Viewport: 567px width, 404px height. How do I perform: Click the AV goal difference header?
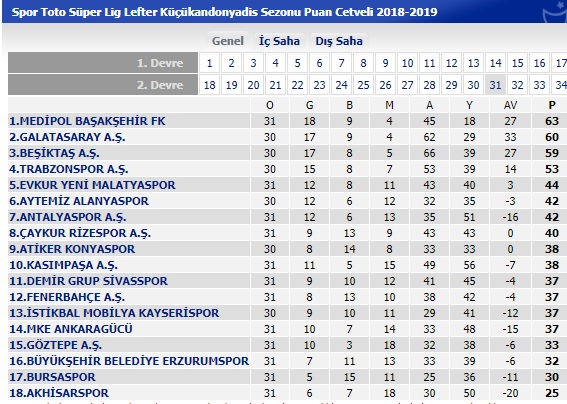510,105
